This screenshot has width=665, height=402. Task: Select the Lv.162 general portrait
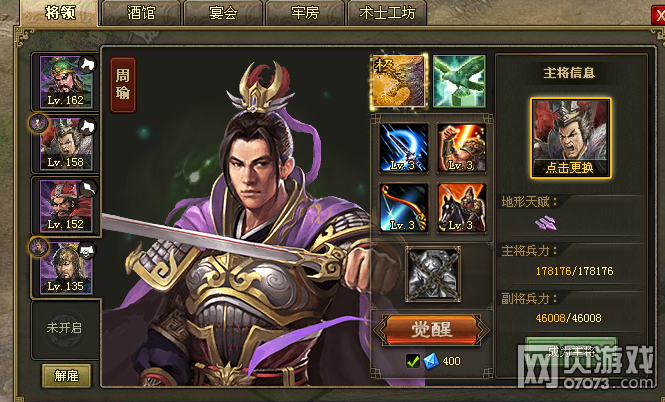(x=66, y=82)
